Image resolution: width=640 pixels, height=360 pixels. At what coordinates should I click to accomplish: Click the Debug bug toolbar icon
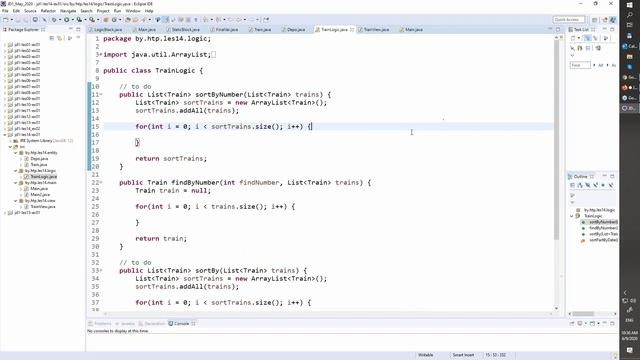pyautogui.click(x=54, y=20)
